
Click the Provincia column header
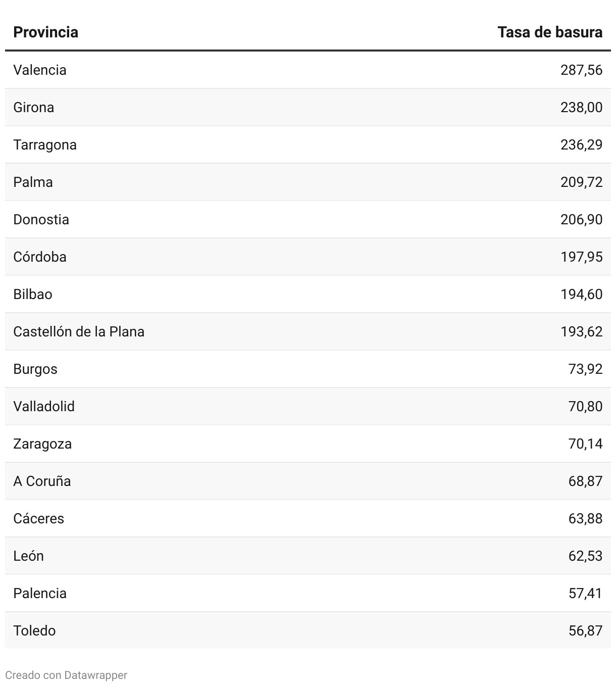pos(45,32)
